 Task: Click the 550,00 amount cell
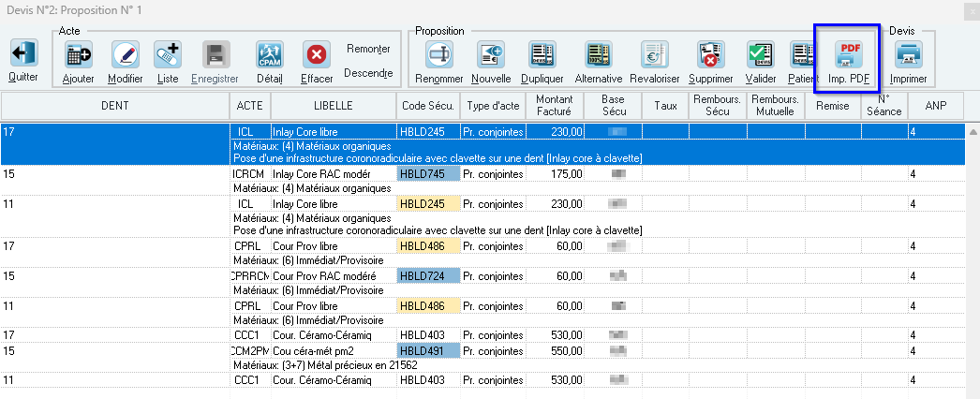click(x=555, y=351)
